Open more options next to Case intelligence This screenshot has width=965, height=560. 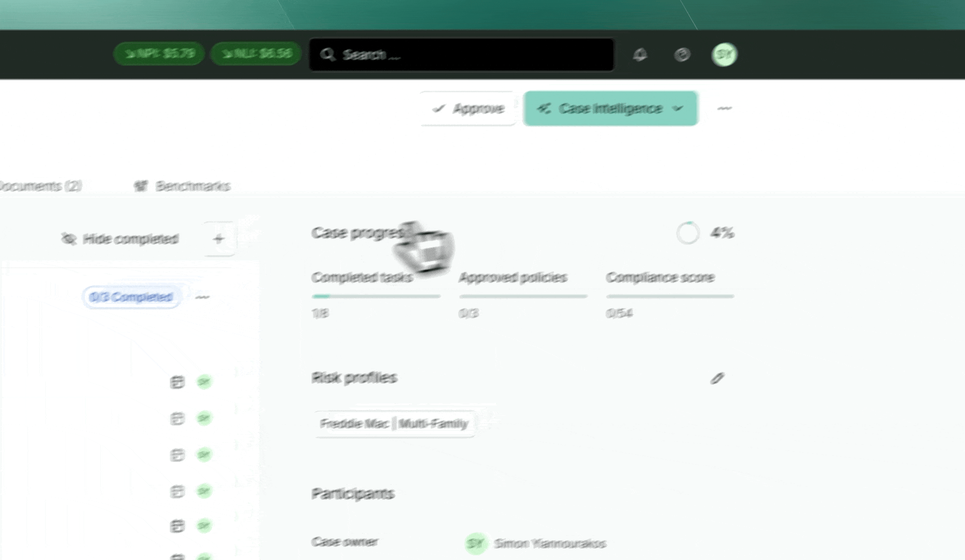tap(724, 108)
